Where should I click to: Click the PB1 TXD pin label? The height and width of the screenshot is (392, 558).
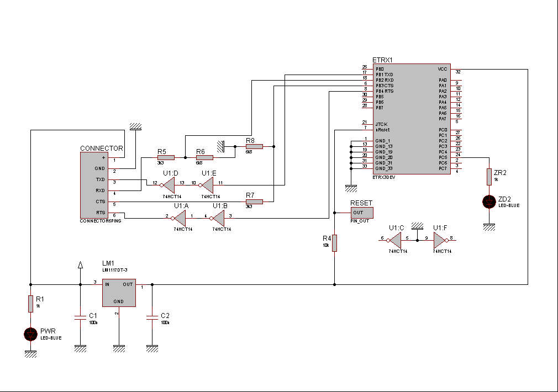pos(385,75)
